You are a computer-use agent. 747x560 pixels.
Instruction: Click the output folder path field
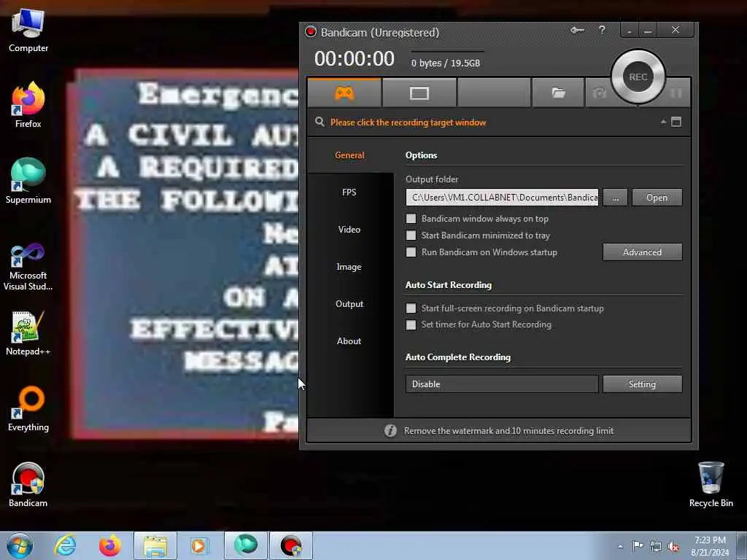click(x=502, y=197)
